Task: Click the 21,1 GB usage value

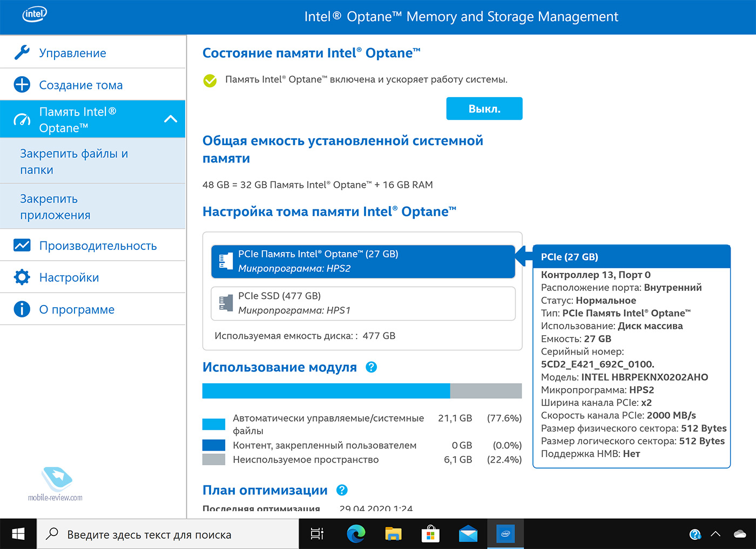Action: pyautogui.click(x=455, y=418)
